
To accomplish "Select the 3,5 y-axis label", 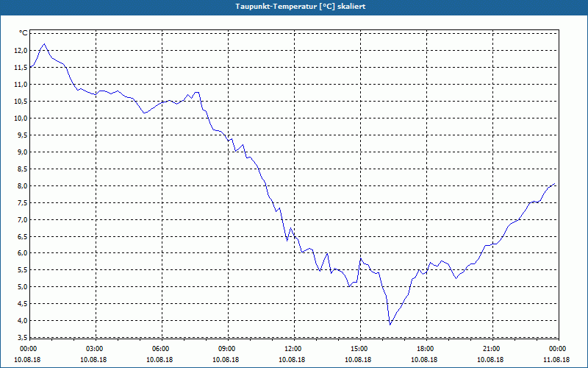I will tap(22, 338).
